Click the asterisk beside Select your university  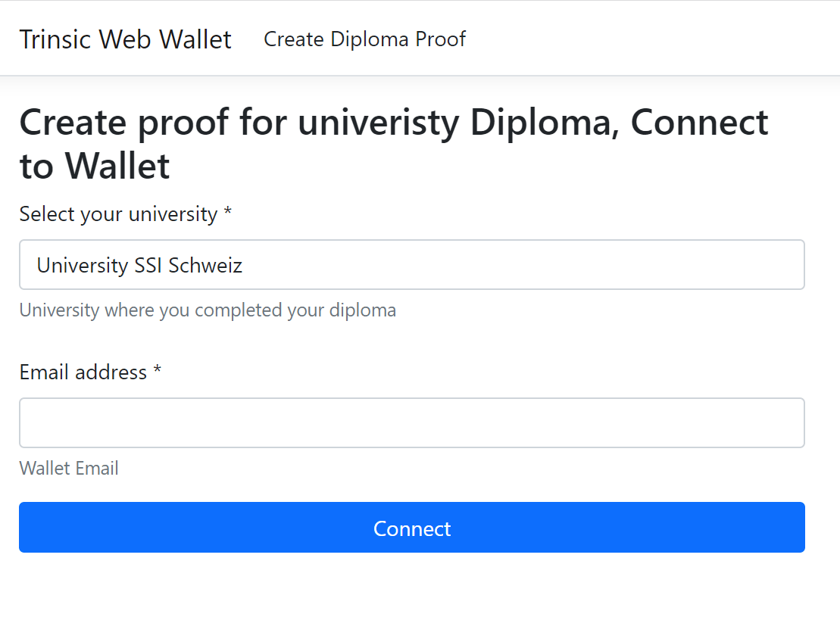[227, 213]
